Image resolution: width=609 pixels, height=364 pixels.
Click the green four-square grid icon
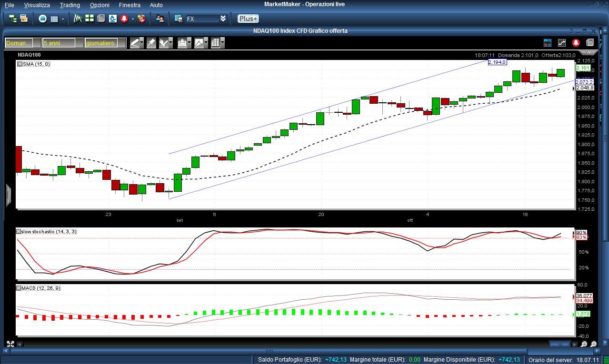[x=89, y=19]
